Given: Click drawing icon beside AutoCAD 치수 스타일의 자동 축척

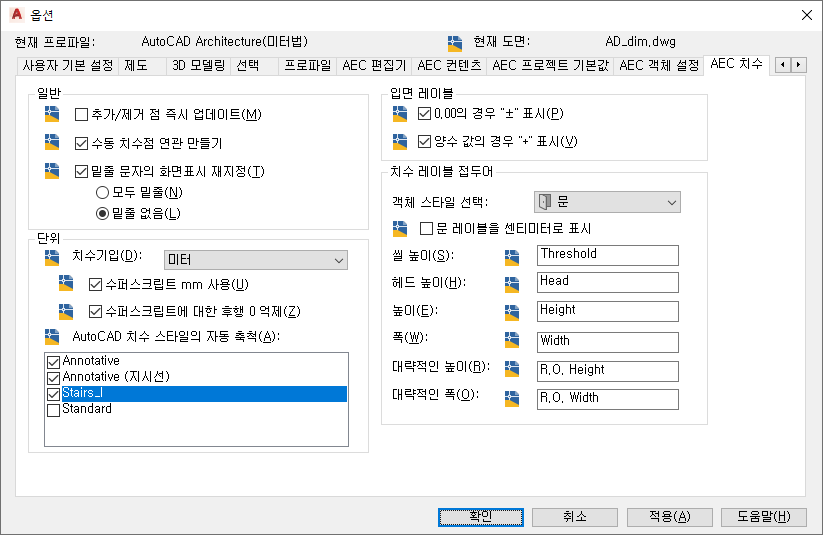Looking at the screenshot, I should tap(52, 336).
